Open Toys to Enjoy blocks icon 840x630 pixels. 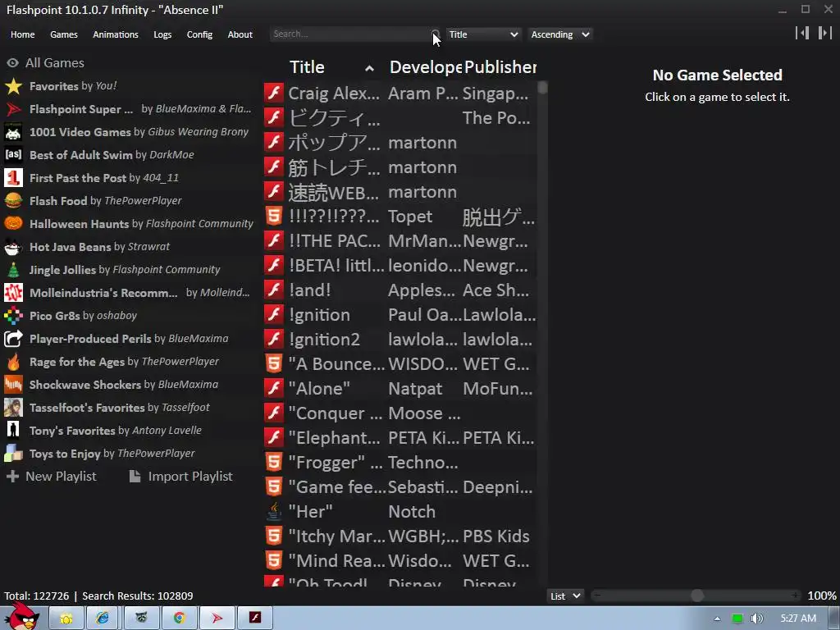coord(13,454)
